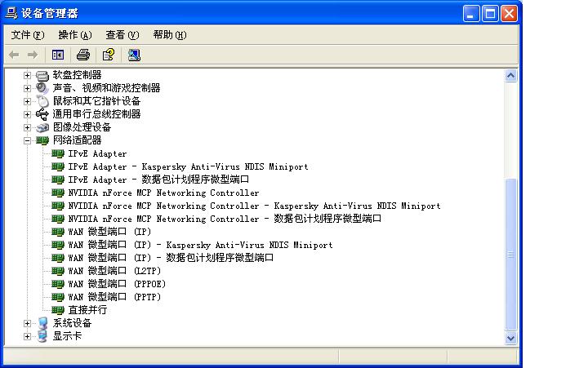Select IPvE Adapter - 数据包计划程序微型端口

coord(158,180)
